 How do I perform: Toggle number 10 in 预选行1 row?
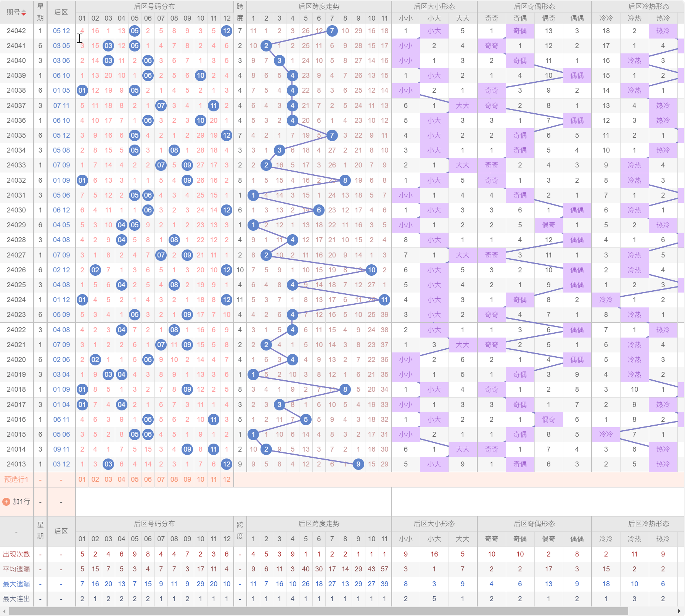(x=201, y=479)
